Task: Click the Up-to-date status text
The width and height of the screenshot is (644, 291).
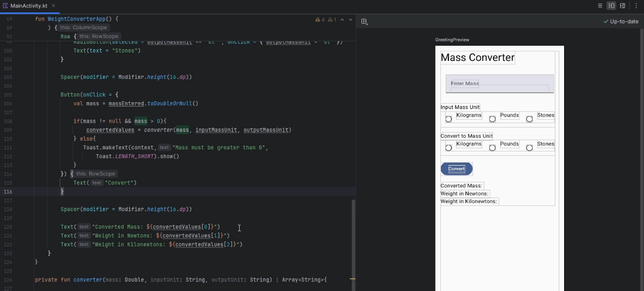Action: point(624,21)
